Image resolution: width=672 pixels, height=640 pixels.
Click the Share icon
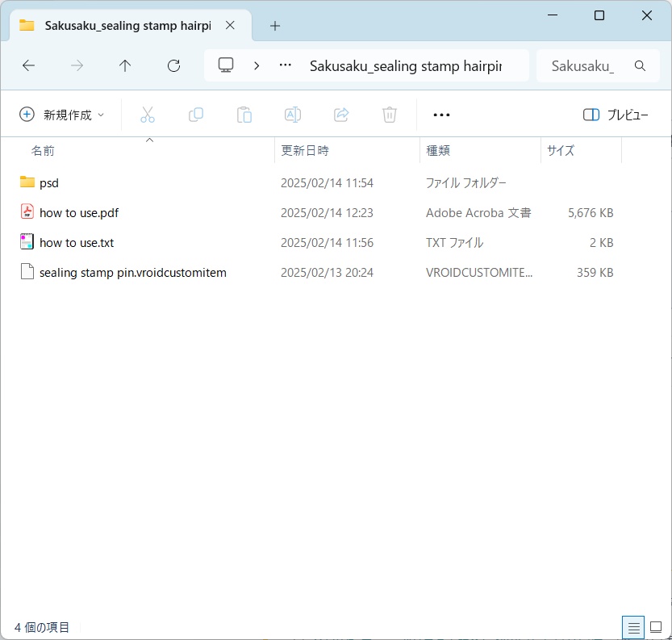(x=341, y=115)
